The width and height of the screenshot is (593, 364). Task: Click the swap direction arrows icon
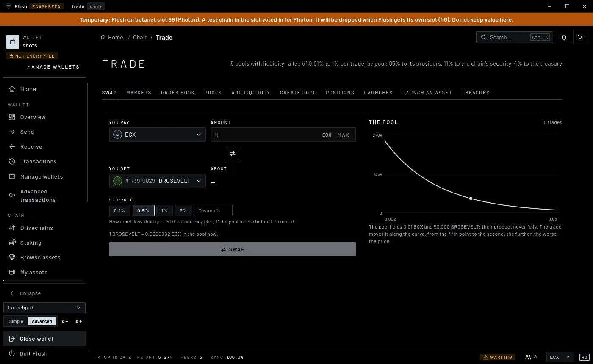tap(233, 154)
